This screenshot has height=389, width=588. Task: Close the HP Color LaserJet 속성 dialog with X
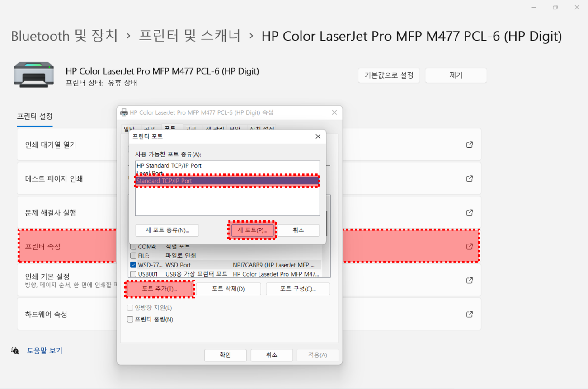coord(334,112)
